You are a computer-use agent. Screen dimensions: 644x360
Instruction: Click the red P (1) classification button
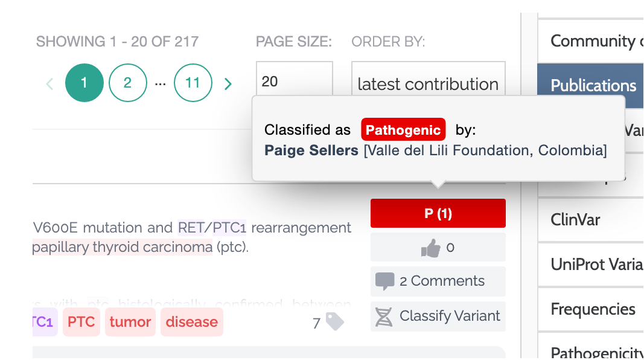[438, 213]
